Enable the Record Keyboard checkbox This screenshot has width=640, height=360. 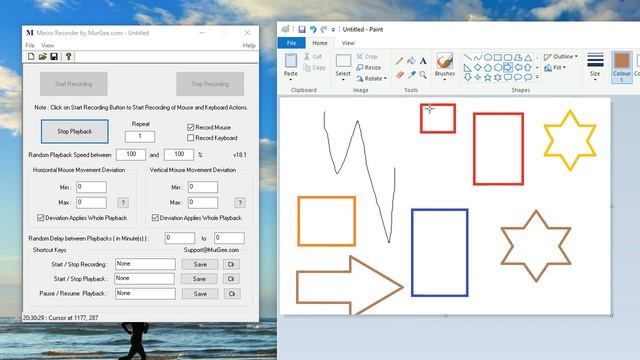[191, 138]
